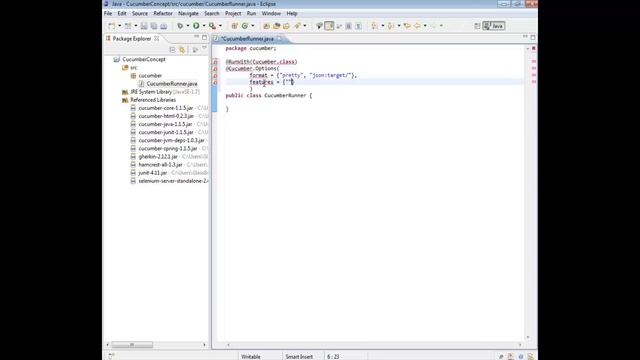The width and height of the screenshot is (640, 360).
Task: Click the Last Edit Location icon
Action: 407,26
